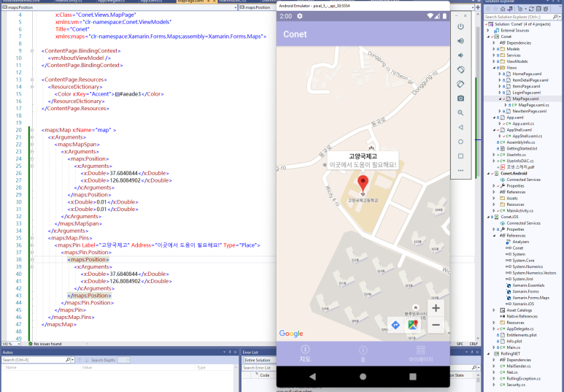Select LoginPage.xaml in Solution Explorer

click(x=526, y=93)
